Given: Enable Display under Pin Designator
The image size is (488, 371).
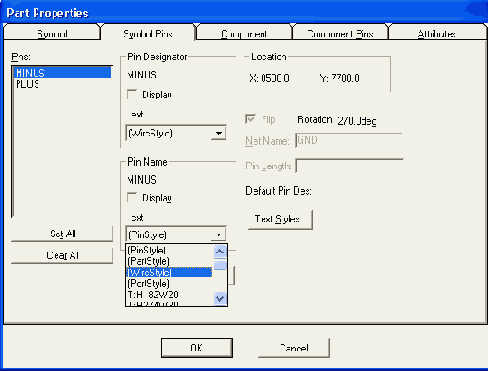Looking at the screenshot, I should (x=132, y=94).
